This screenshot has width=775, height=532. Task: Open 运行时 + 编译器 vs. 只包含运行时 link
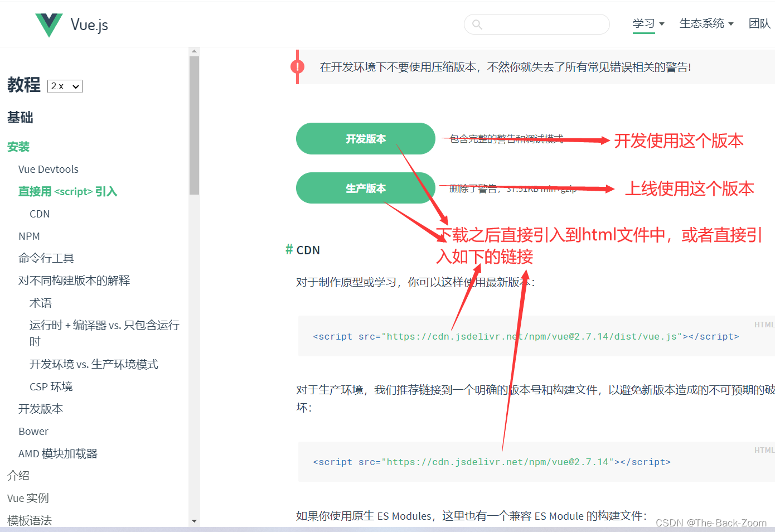[104, 333]
